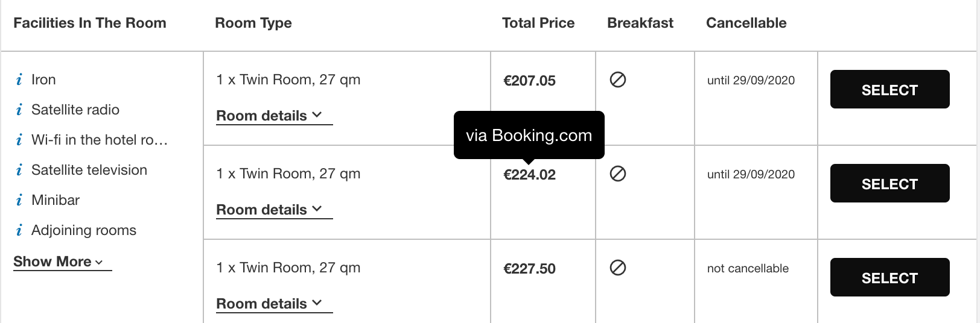
Task: Select the not cancellable €227.50 room
Action: (x=890, y=277)
